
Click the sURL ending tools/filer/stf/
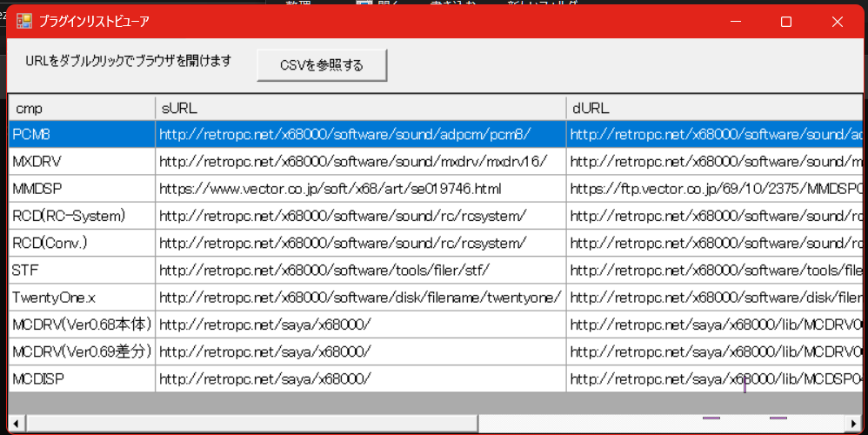point(360,270)
